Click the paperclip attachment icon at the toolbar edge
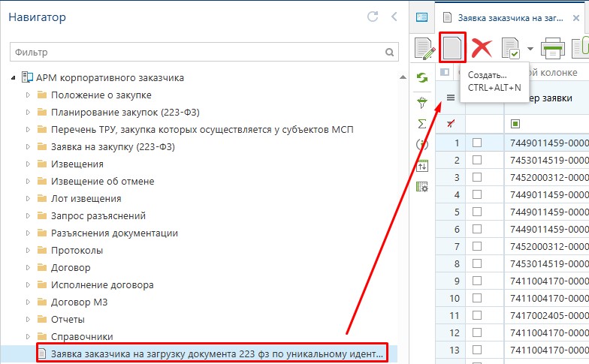The width and height of the screenshot is (589, 364). pyautogui.click(x=581, y=48)
